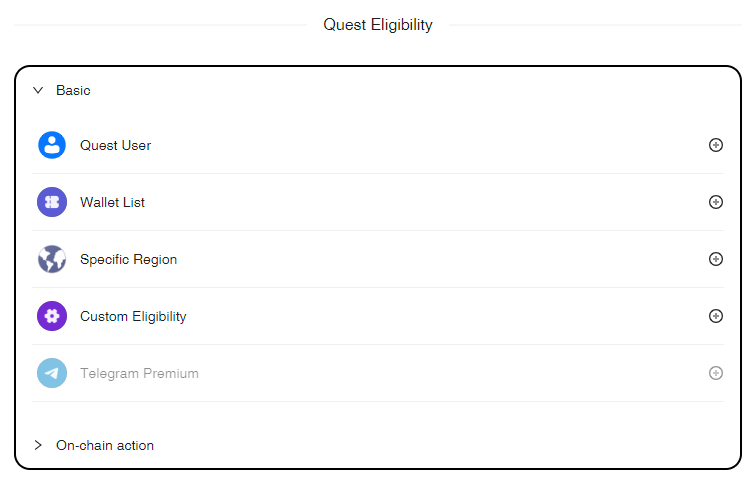Select the Wallet List label
The height and width of the screenshot is (483, 755).
click(x=112, y=202)
